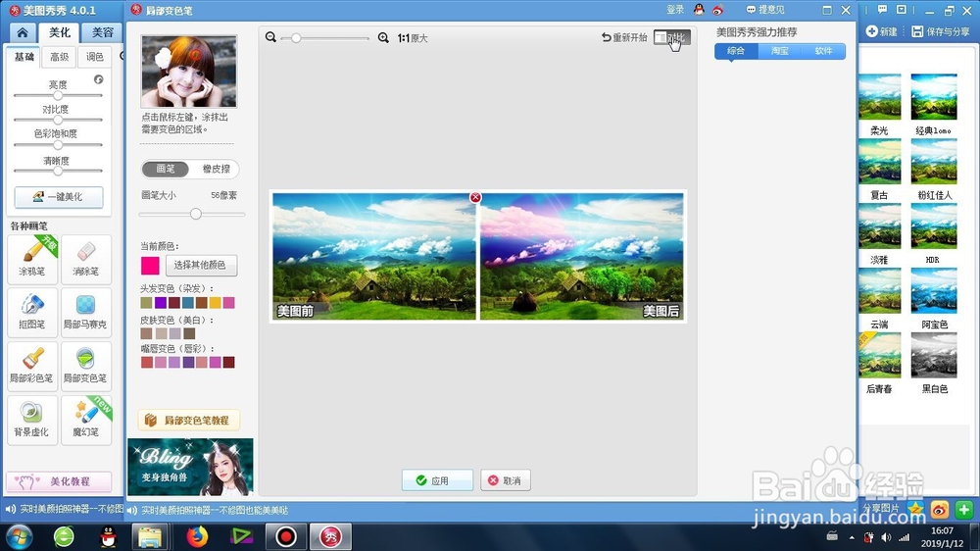Adjust the 色彩饱和度 saturation slider

pyautogui.click(x=58, y=144)
